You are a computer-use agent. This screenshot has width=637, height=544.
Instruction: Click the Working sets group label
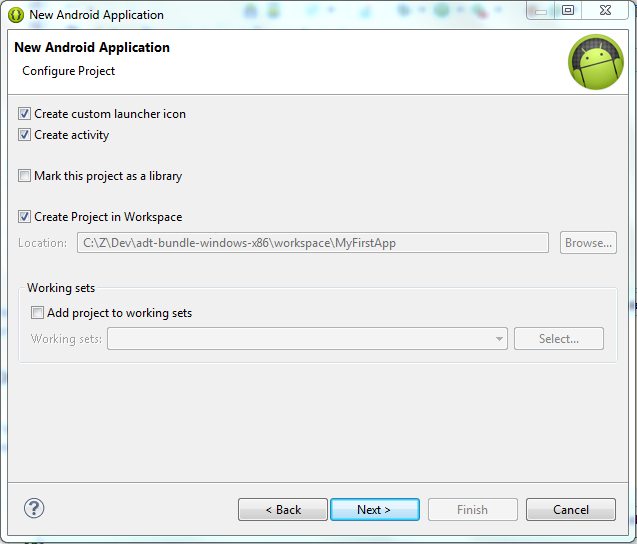[61, 288]
